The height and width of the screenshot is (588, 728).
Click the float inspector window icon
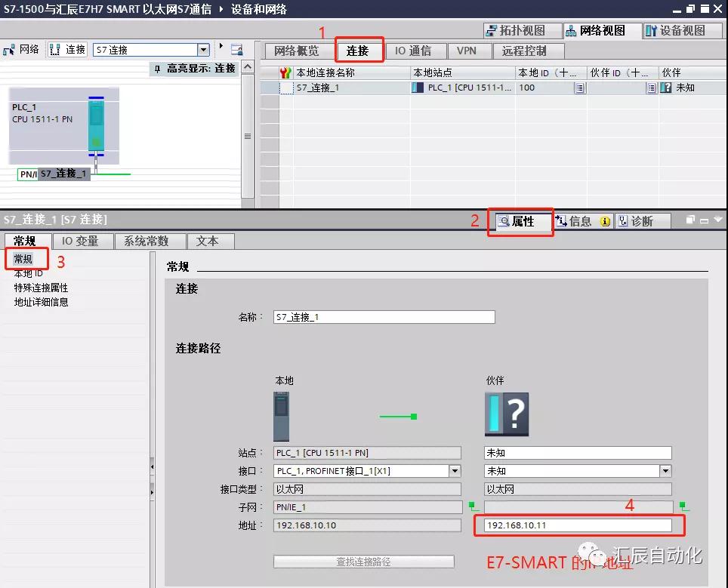click(691, 220)
